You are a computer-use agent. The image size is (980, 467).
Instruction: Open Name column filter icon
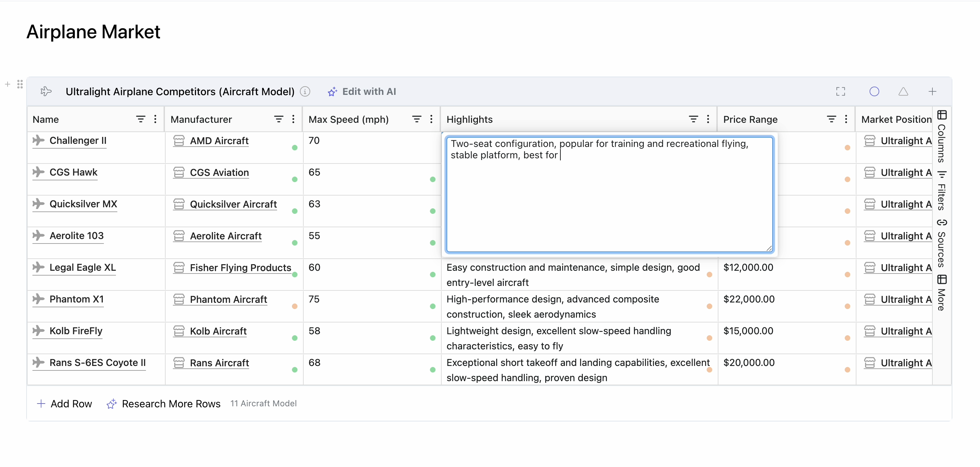coord(140,119)
